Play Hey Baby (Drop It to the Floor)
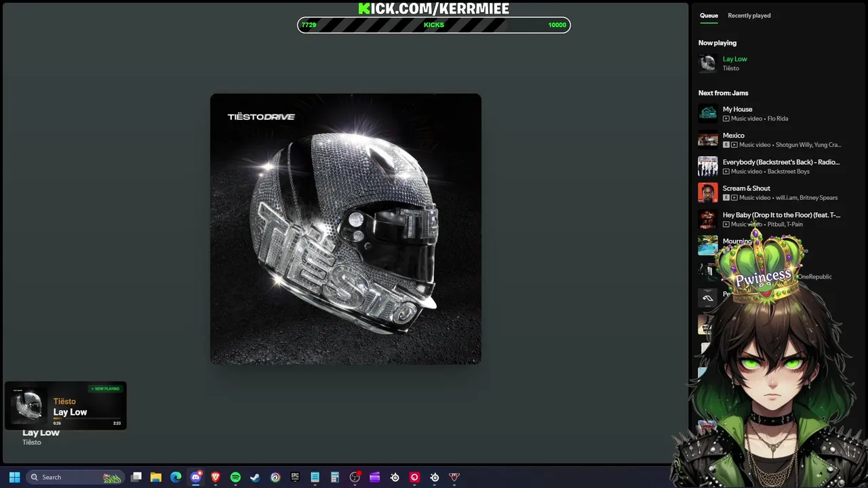The height and width of the screenshot is (488, 868). tap(781, 215)
